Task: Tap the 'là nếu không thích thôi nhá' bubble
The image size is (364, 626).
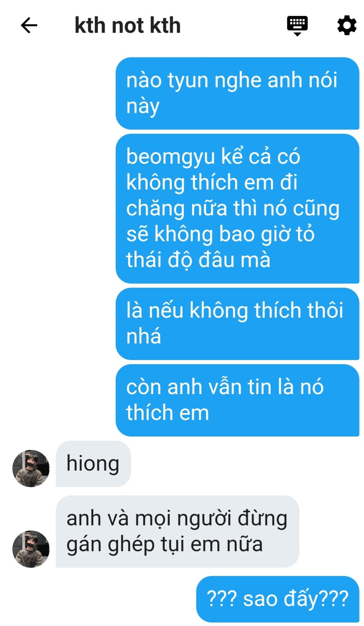Action: point(237,324)
